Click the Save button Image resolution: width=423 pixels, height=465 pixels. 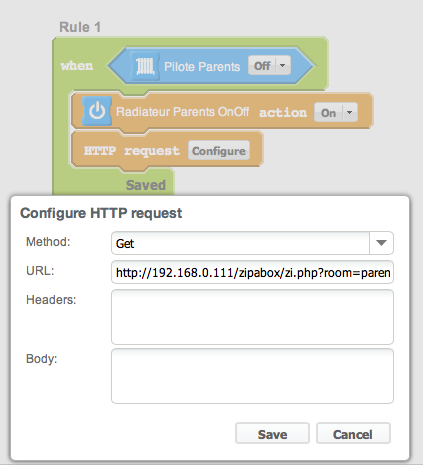272,434
